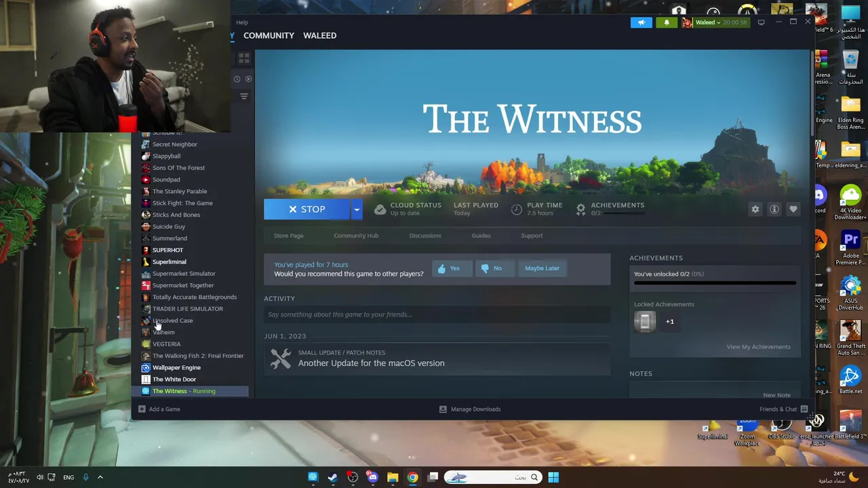
Task: Click the achievements progress bar
Action: coord(715,283)
